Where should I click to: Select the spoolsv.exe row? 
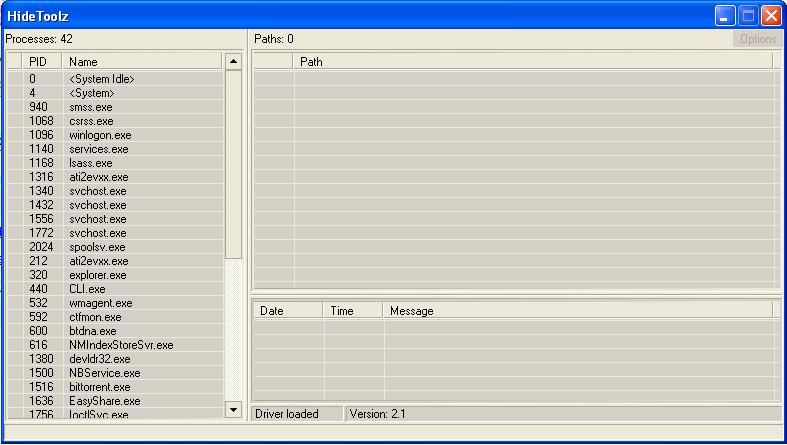[x=97, y=247]
